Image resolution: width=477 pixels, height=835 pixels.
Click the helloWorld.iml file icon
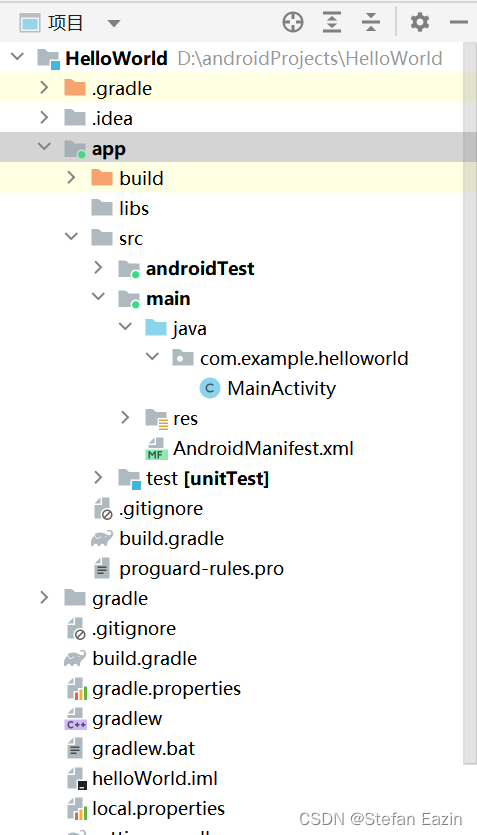76,779
